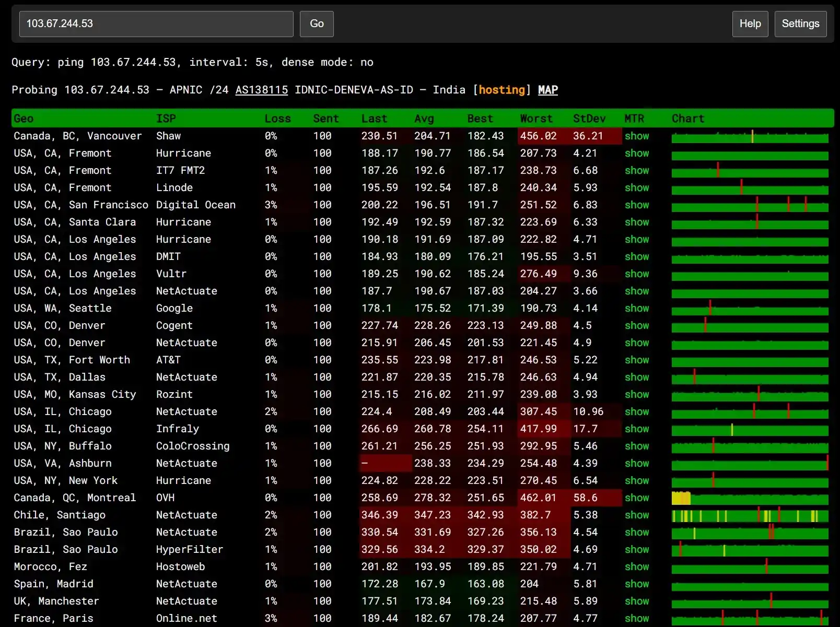Show MTR for Canada, BC, Vancouver Shaw
Image resolution: width=840 pixels, height=627 pixels.
(x=637, y=136)
